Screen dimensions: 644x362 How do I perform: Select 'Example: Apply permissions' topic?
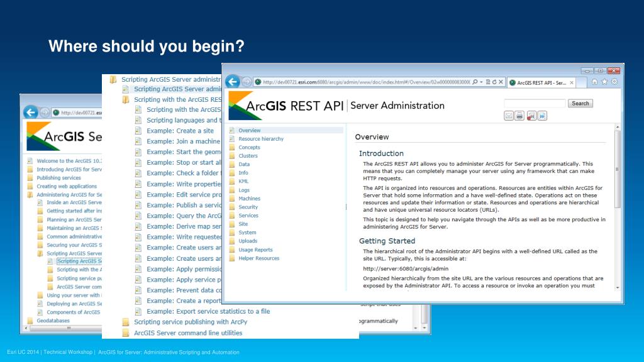click(184, 269)
